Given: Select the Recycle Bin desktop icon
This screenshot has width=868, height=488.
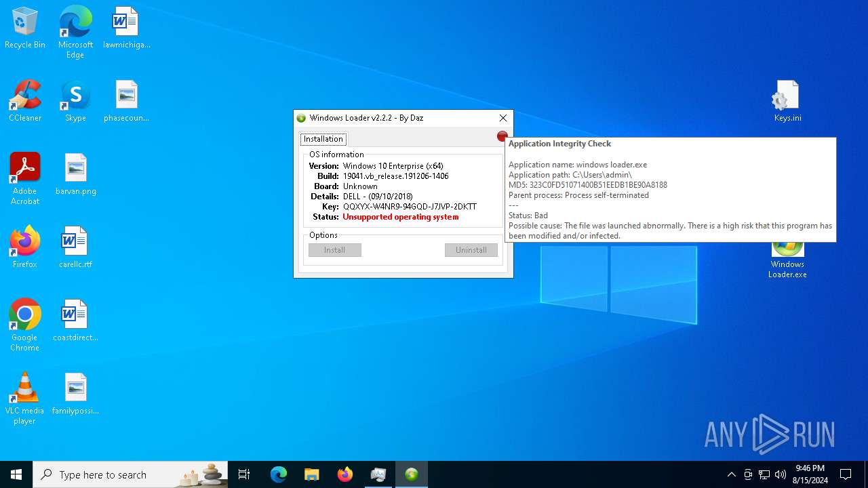Looking at the screenshot, I should point(25,28).
